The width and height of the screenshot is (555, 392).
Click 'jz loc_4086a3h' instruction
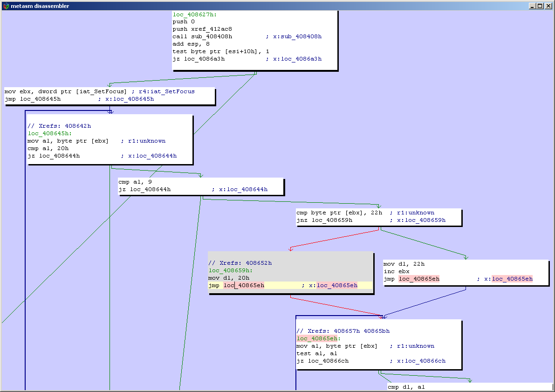(199, 59)
